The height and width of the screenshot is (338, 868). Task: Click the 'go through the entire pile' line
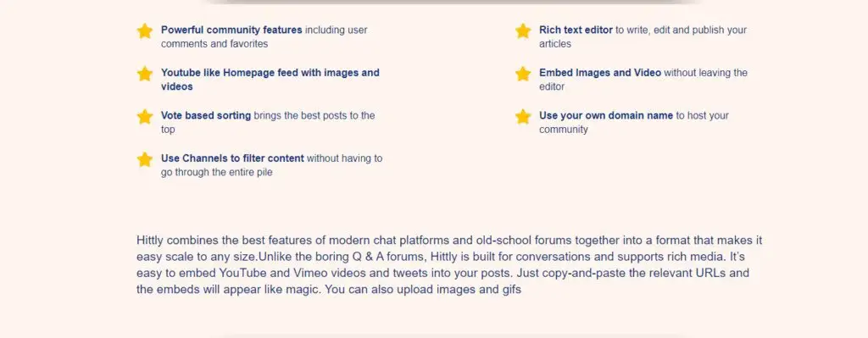(x=217, y=172)
